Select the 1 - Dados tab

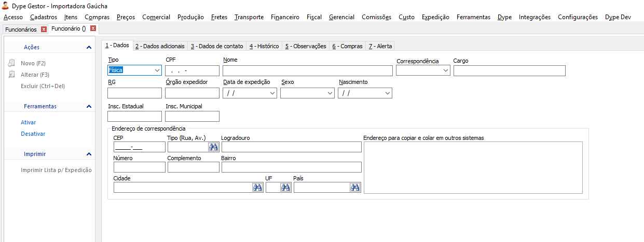[x=117, y=46]
